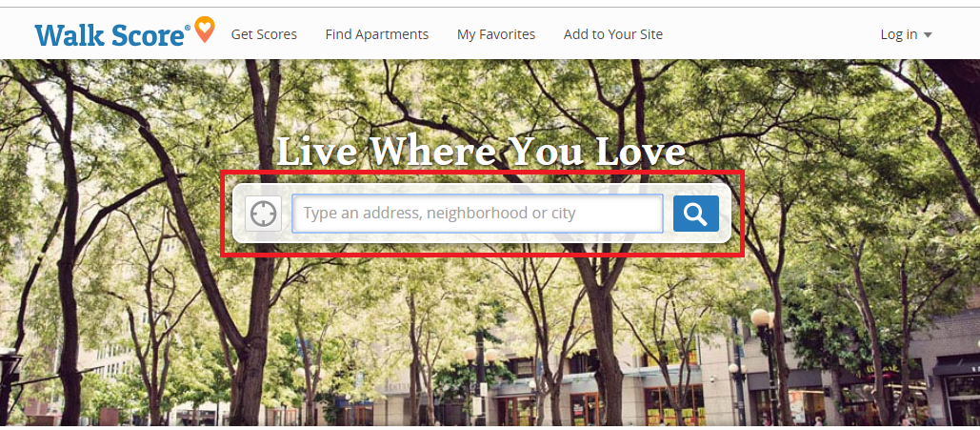The image size is (980, 430).
Task: Expand the Log in dropdown arrow
Action: (x=928, y=35)
